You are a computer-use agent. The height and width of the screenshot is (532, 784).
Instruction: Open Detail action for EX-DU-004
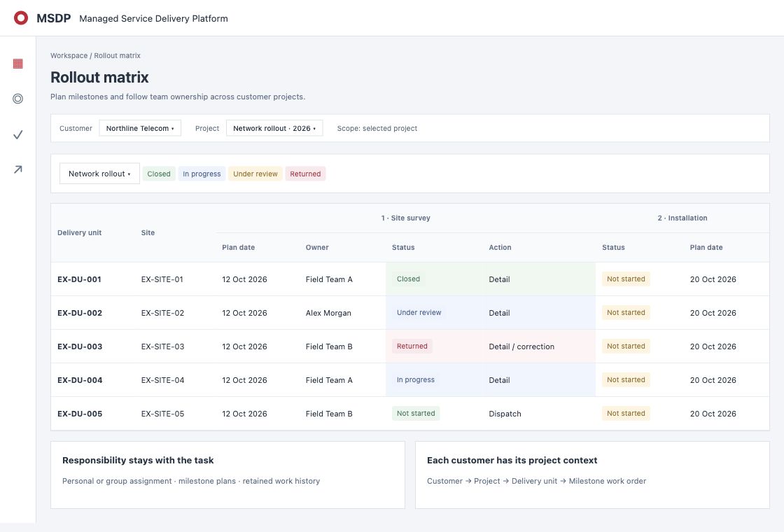[500, 379]
